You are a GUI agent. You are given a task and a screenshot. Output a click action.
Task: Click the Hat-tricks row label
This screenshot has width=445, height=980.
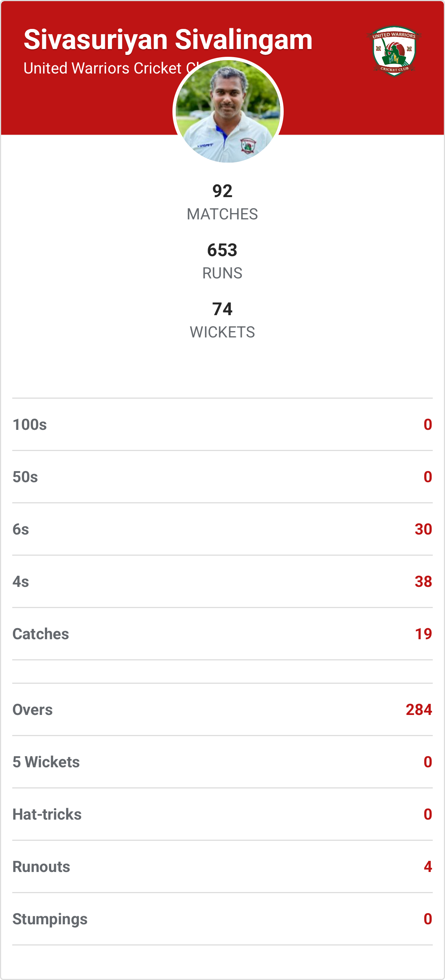click(47, 814)
